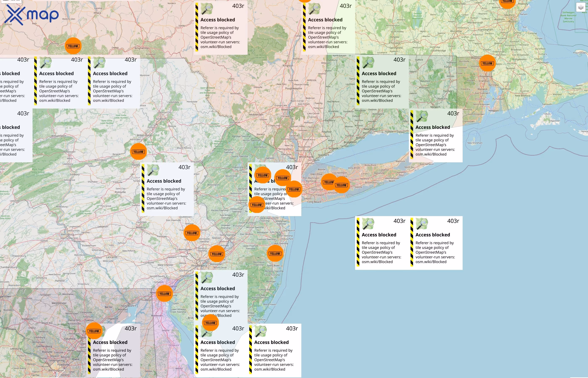Click the Harrisburg city label

67,234
